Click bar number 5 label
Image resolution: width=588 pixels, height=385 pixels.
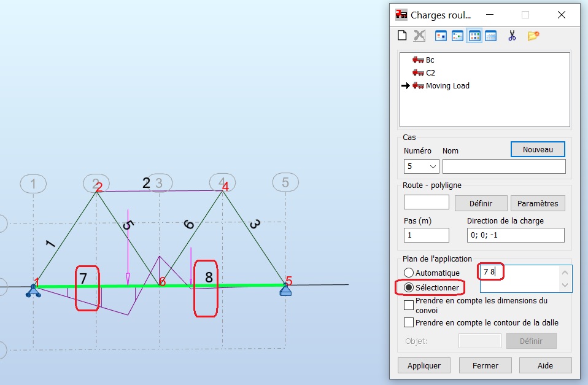coord(128,225)
